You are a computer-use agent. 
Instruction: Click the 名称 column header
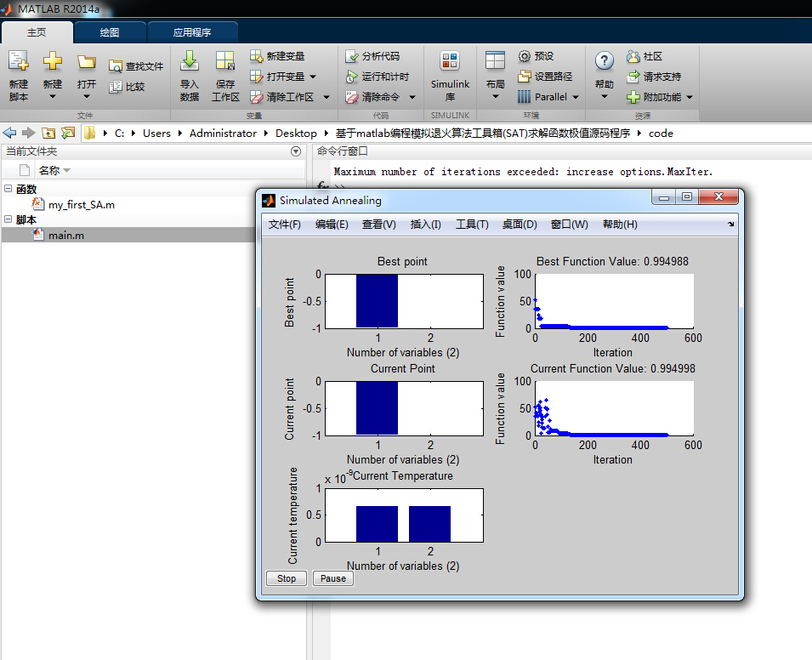point(54,170)
